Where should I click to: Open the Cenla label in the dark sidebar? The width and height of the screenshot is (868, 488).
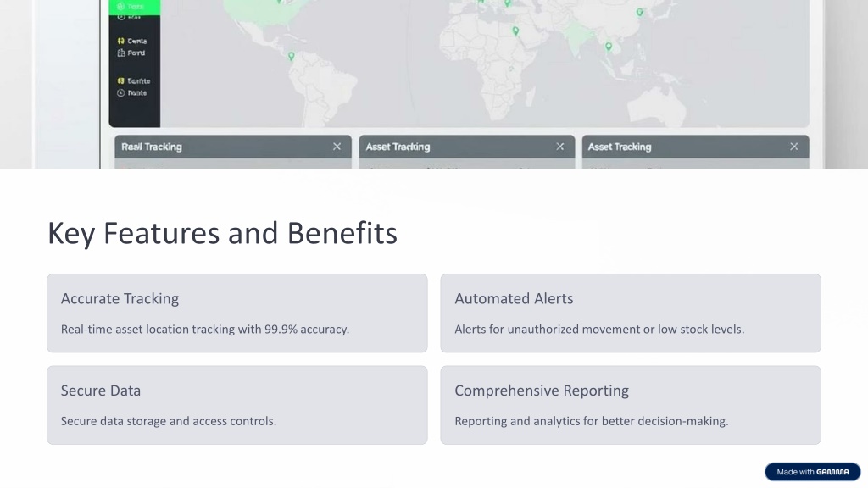[137, 41]
